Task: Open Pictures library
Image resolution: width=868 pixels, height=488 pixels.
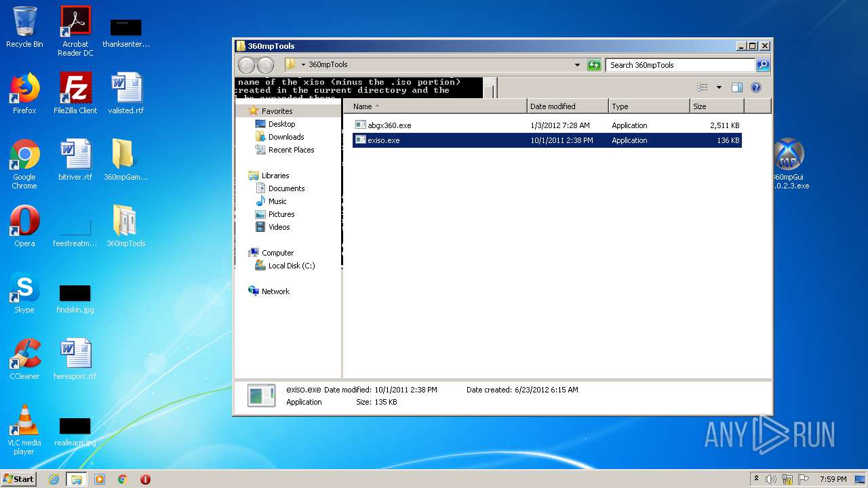Action: click(281, 214)
